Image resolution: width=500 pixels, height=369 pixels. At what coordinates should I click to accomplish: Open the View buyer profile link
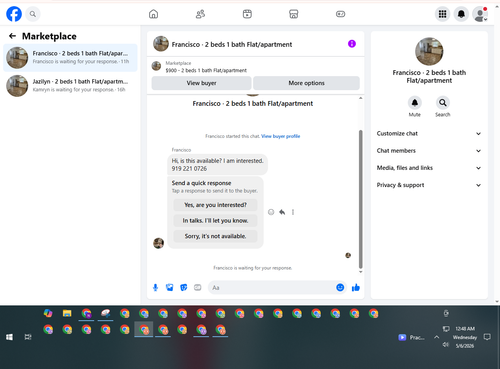pyautogui.click(x=280, y=136)
